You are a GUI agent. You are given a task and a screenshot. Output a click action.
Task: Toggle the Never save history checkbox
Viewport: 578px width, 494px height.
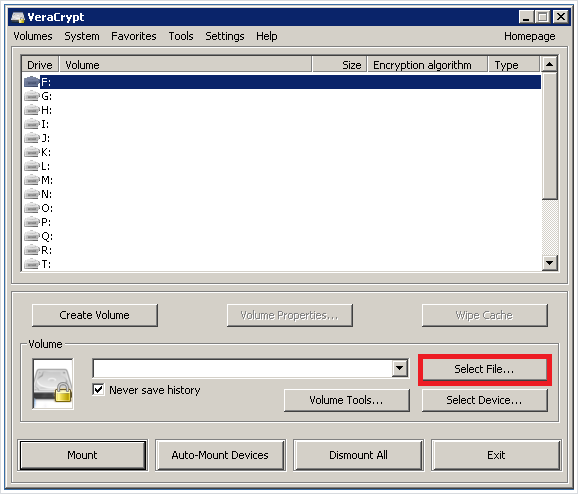pos(98,390)
